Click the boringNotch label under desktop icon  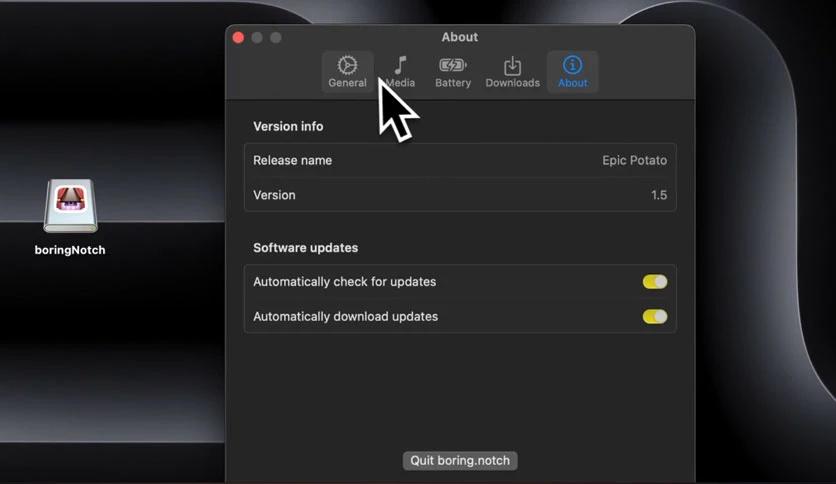click(x=70, y=250)
